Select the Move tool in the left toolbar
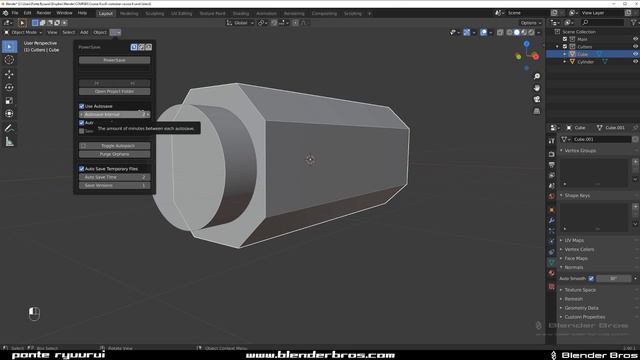Image resolution: width=640 pixels, height=360 pixels. tap(9, 74)
